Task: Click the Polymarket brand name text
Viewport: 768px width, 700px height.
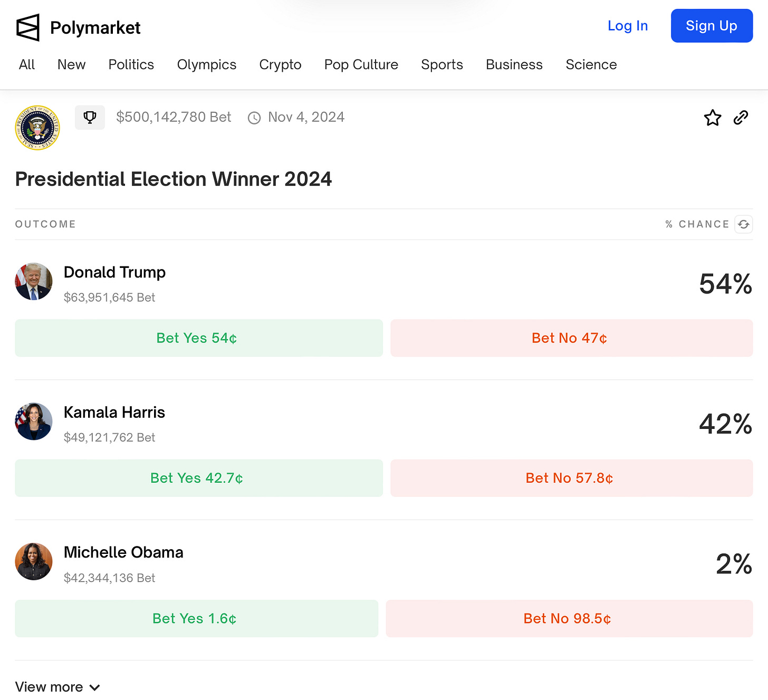Action: point(95,27)
